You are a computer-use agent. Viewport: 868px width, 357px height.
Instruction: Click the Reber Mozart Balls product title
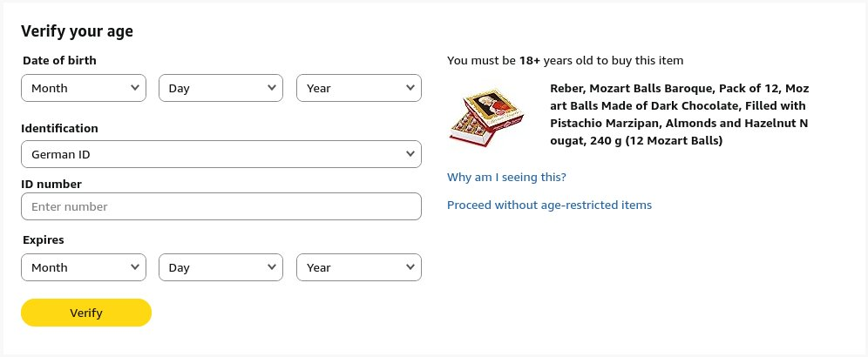[x=680, y=115]
